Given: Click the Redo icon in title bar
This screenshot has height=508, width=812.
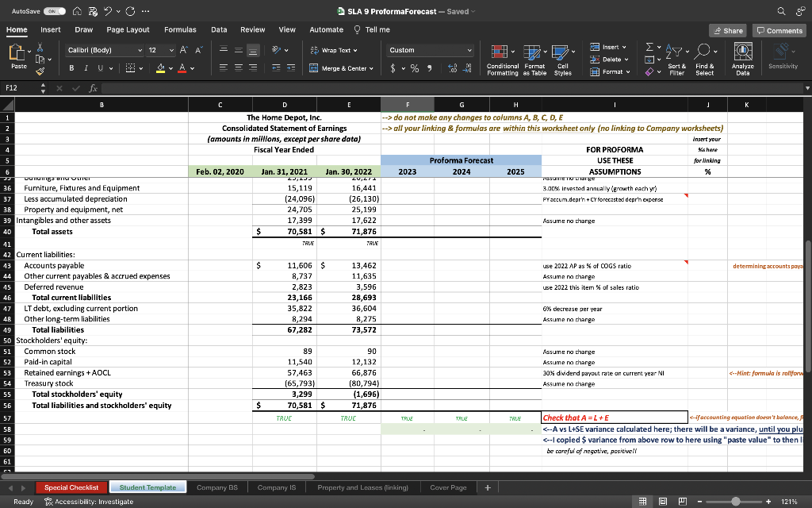Looking at the screenshot, I should coord(131,11).
